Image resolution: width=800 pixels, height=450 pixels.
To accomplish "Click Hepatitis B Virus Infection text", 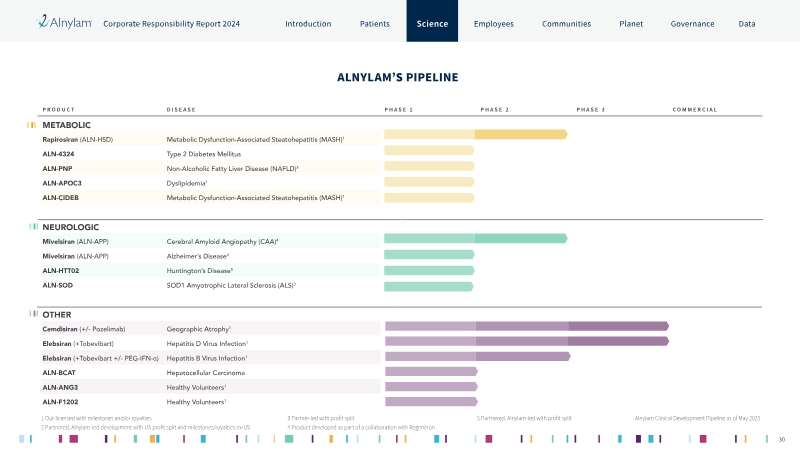I will tap(207, 358).
